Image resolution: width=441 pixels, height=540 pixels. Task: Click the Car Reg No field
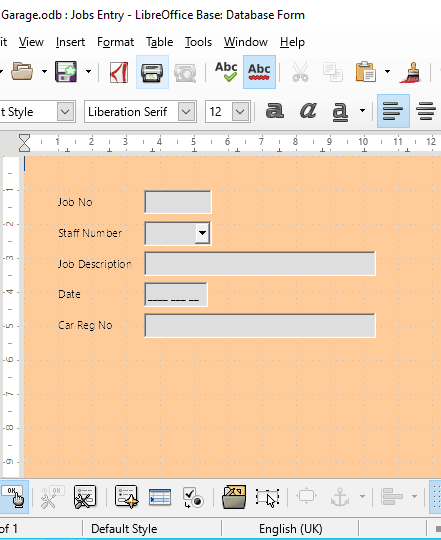pos(260,325)
